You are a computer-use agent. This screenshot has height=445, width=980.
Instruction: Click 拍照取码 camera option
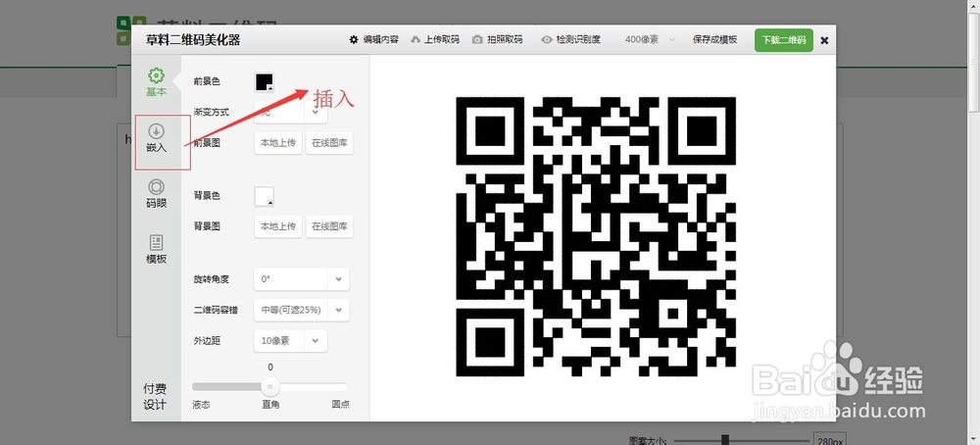[x=497, y=39]
